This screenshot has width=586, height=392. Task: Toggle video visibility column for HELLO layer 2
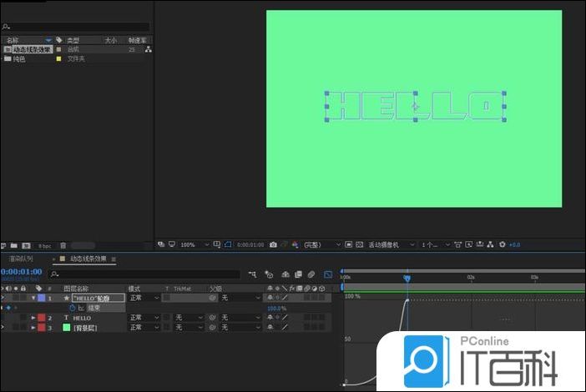point(3,318)
